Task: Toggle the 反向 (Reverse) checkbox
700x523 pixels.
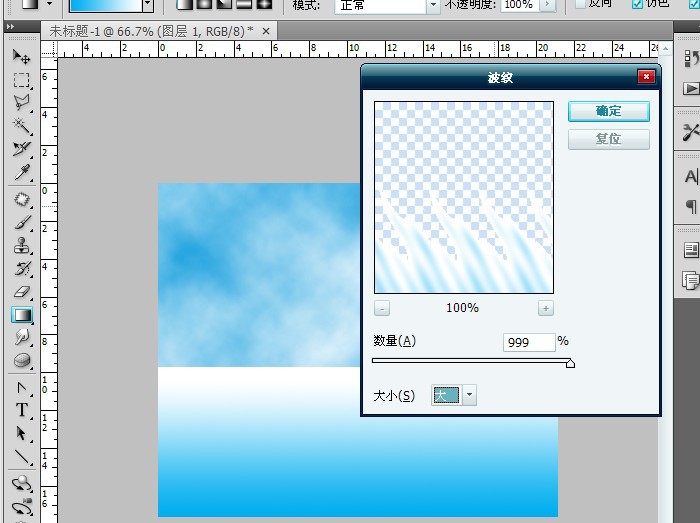Action: click(582, 4)
